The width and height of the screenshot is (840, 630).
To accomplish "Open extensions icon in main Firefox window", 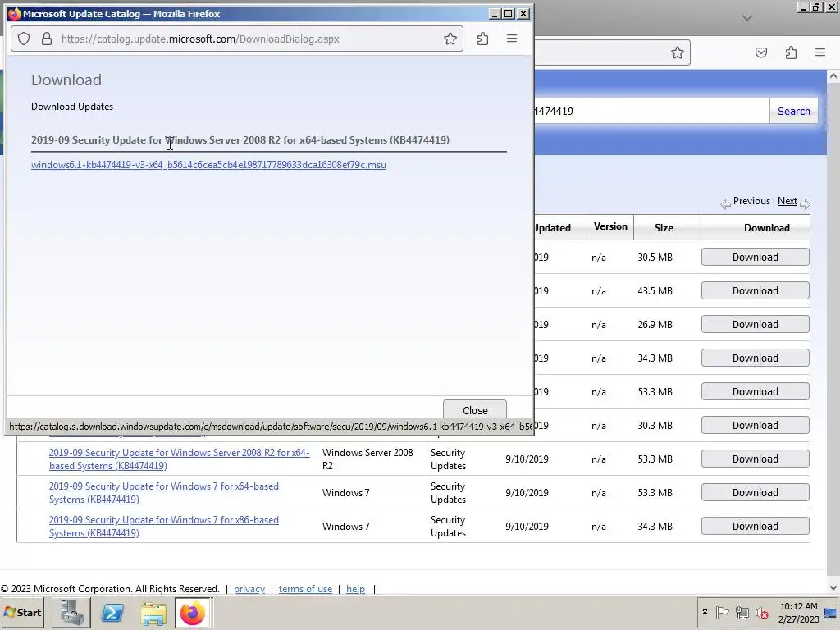I will tap(791, 52).
